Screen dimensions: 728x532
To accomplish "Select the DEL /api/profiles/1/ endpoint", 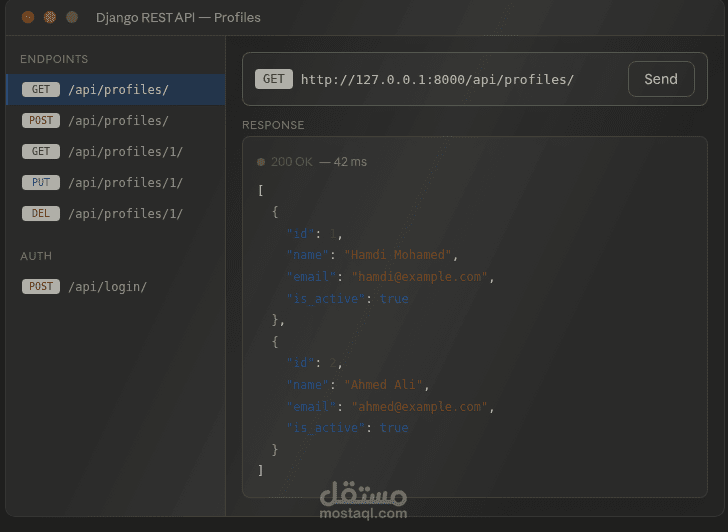I will tap(116, 214).
